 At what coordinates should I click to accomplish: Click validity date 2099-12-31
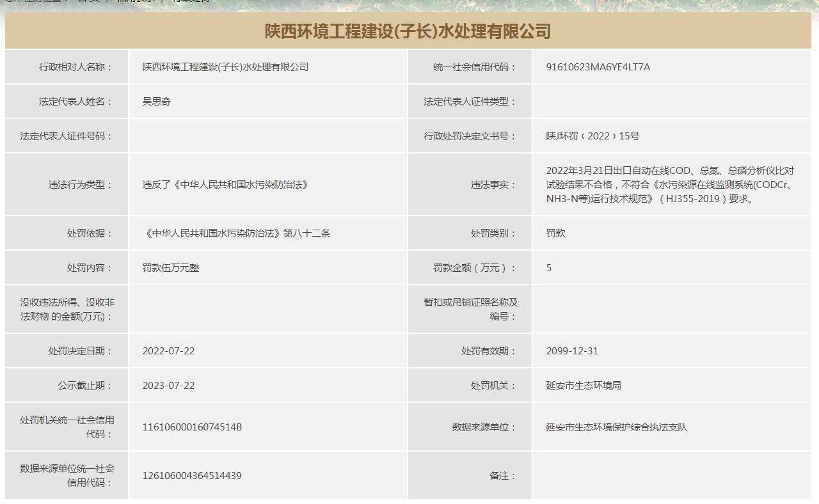(572, 350)
